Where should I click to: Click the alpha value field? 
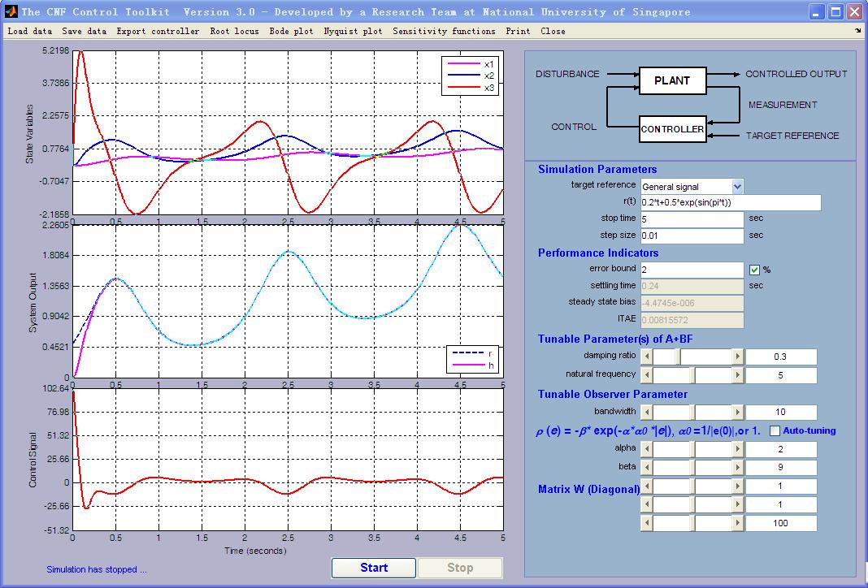pyautogui.click(x=780, y=449)
